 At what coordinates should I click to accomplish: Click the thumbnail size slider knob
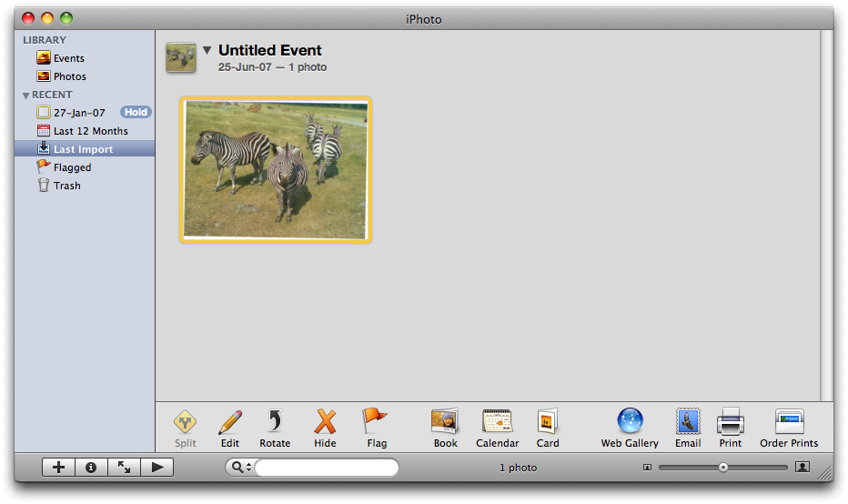[723, 468]
